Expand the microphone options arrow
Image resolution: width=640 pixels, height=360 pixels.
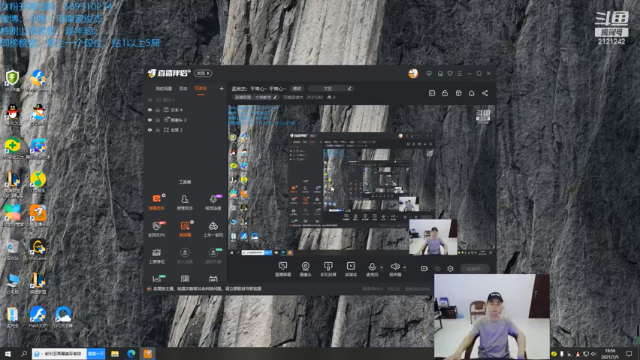[x=382, y=268]
